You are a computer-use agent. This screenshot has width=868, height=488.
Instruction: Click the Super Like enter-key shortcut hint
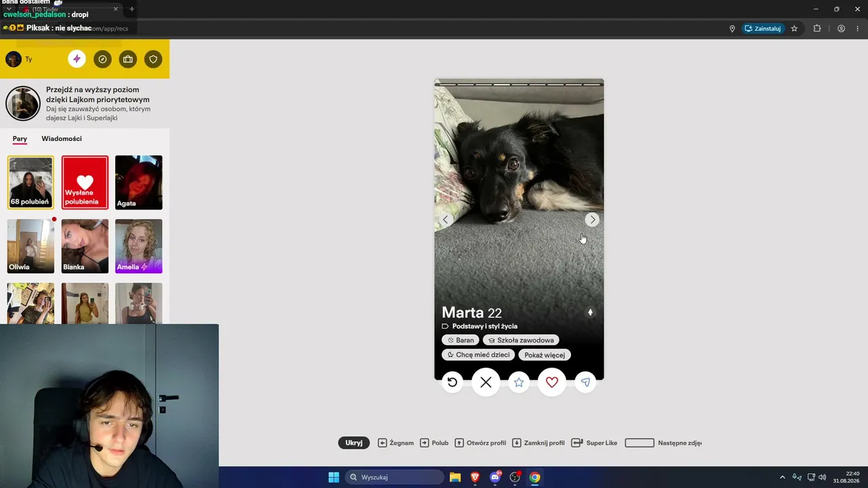(x=594, y=443)
